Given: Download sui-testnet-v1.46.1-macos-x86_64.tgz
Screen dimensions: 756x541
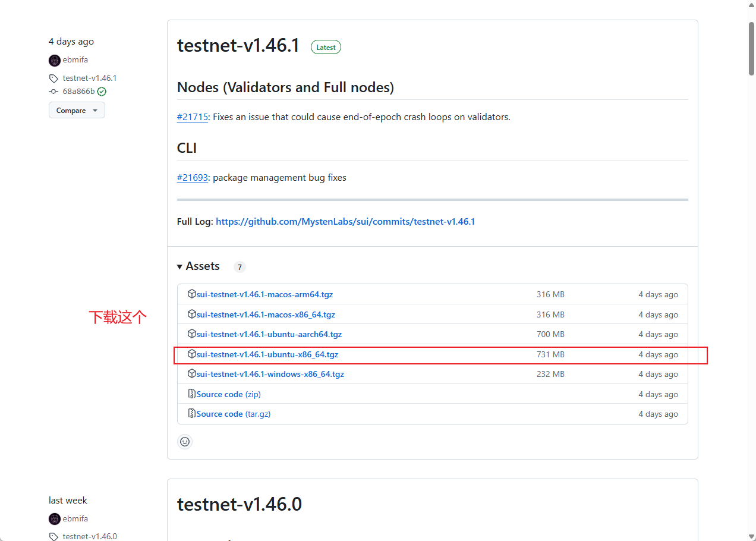Looking at the screenshot, I should pos(266,314).
